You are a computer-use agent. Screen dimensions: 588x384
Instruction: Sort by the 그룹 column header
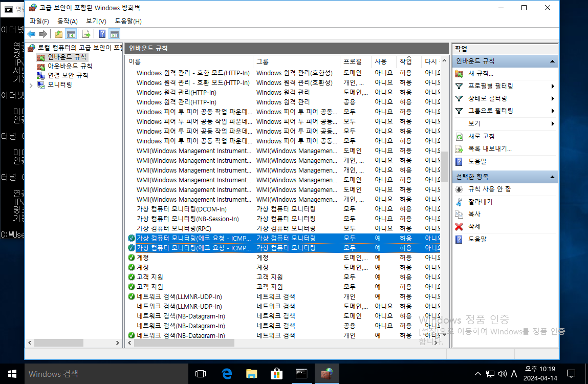click(297, 61)
